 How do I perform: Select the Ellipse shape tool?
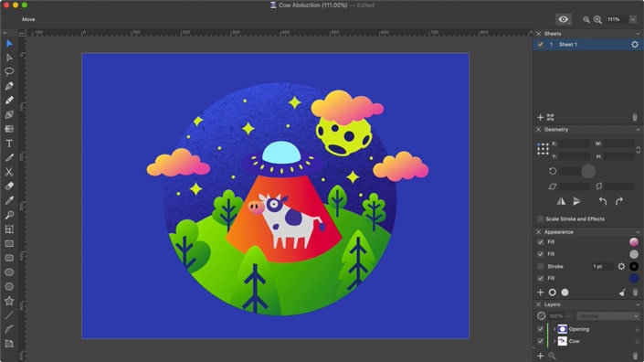9,272
